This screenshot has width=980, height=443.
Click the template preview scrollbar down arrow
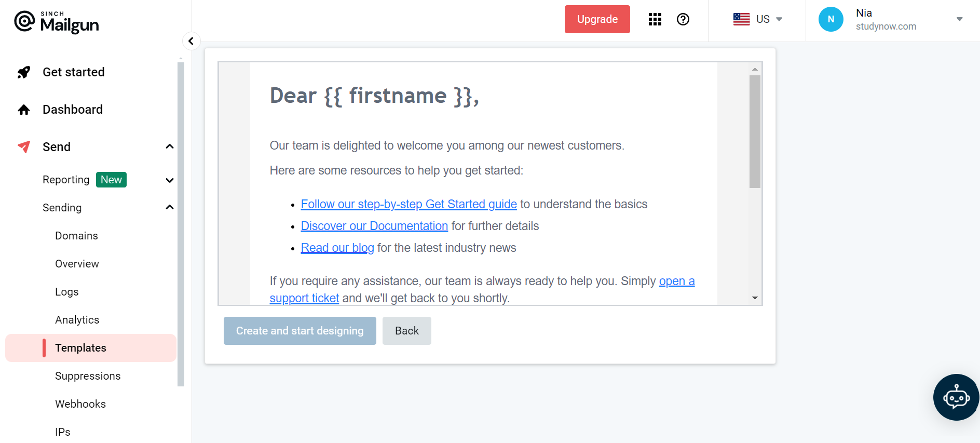(755, 298)
